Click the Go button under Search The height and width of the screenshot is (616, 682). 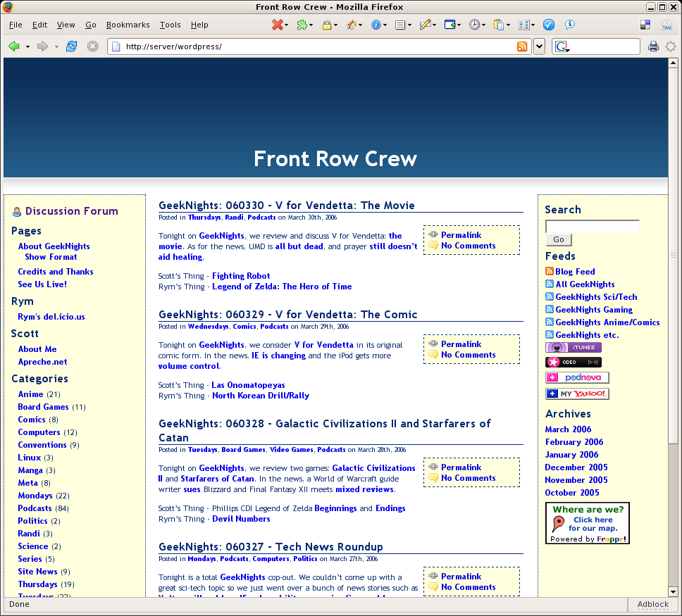(x=559, y=239)
